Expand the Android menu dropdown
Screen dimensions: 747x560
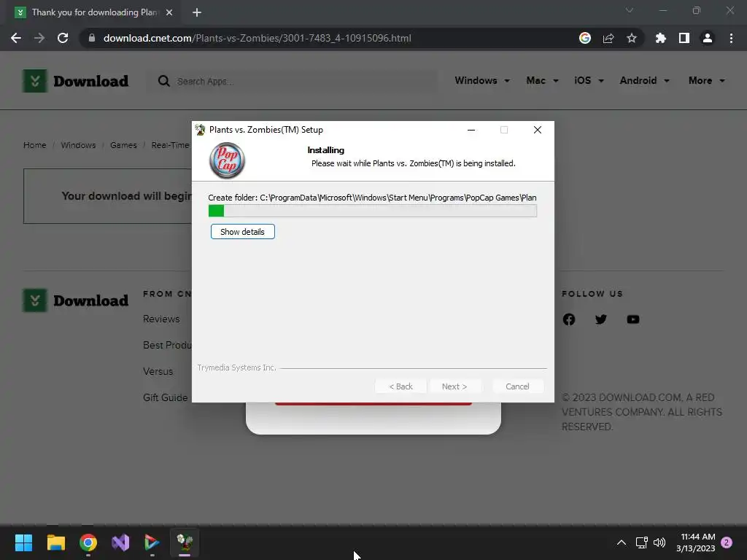pos(644,80)
